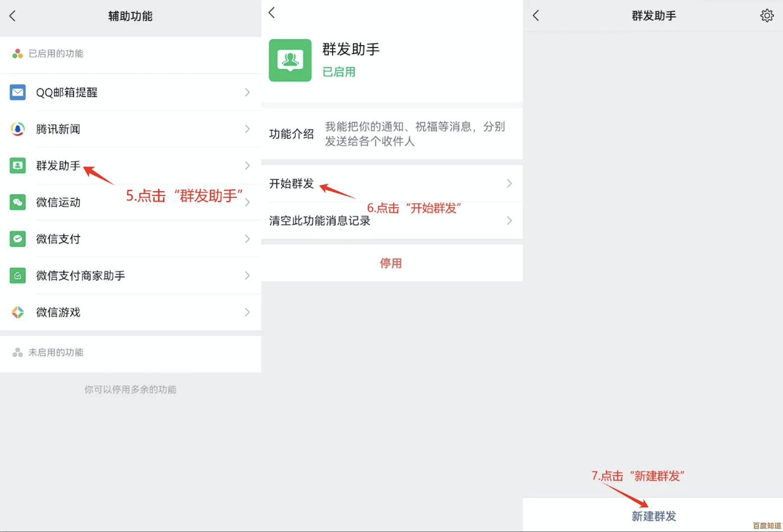Screen dimensions: 783x532
Task: Click the 腾讯新闻 icon
Action: [x=18, y=129]
